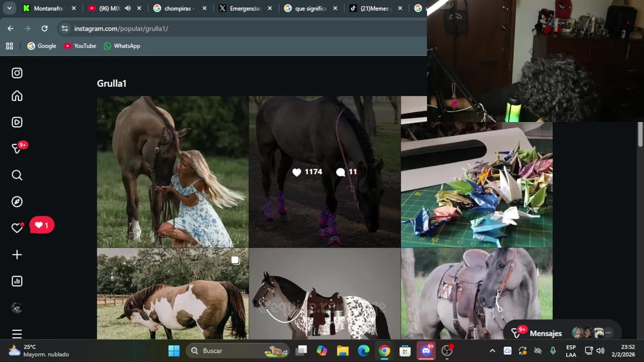
Task: Click the browser Forward arrow
Action: (x=28, y=29)
